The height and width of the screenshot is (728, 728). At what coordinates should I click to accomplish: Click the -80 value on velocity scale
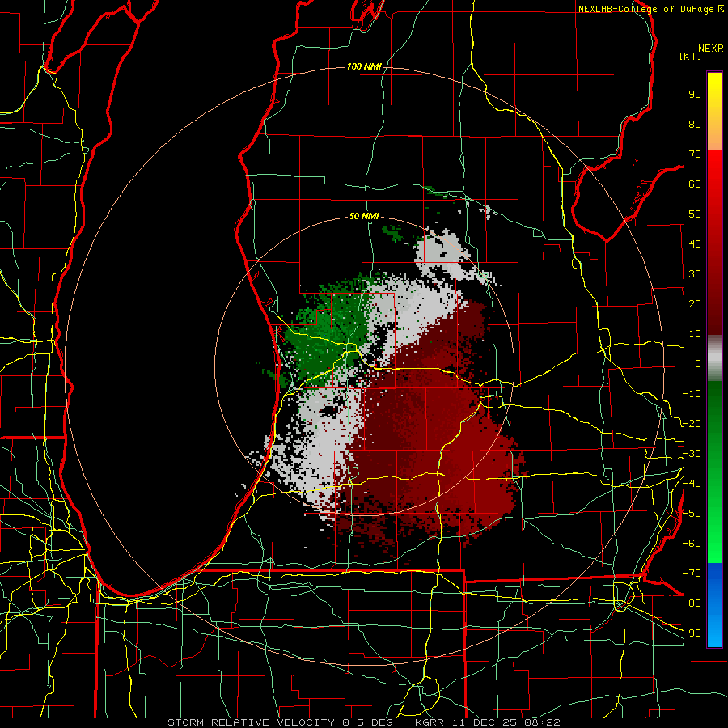point(692,603)
